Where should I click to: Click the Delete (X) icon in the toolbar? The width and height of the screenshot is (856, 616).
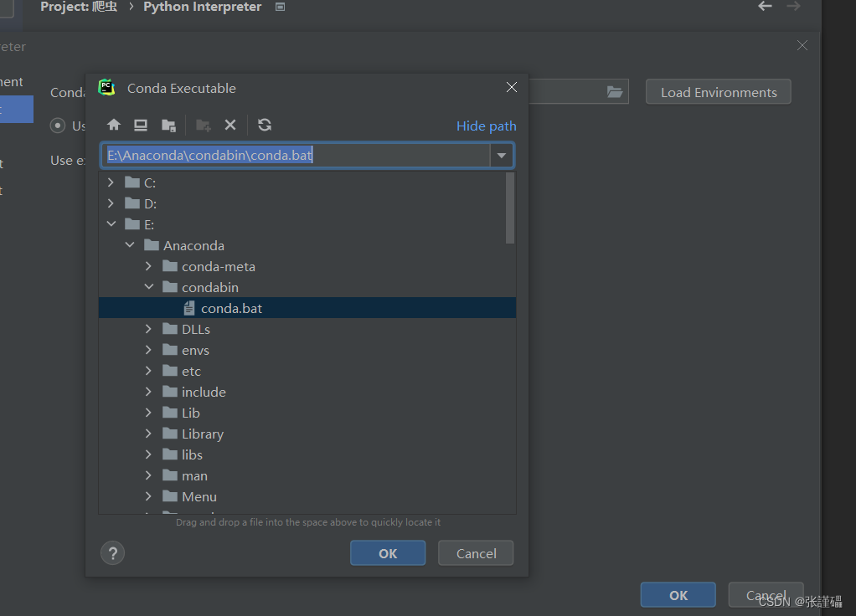click(230, 125)
